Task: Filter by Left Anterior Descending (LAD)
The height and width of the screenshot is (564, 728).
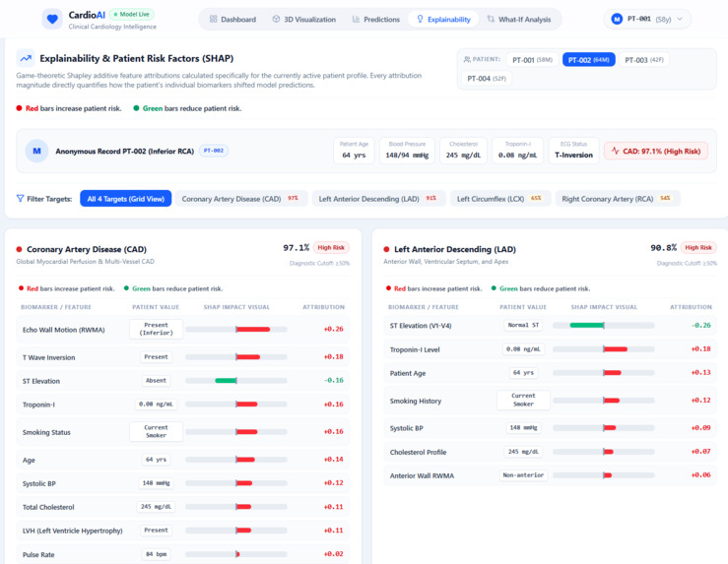Action: tap(379, 199)
